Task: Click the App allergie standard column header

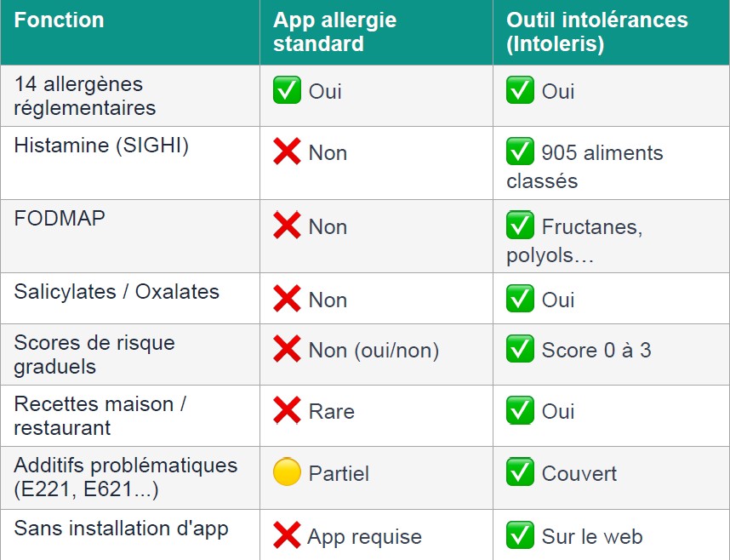Action: [334, 32]
